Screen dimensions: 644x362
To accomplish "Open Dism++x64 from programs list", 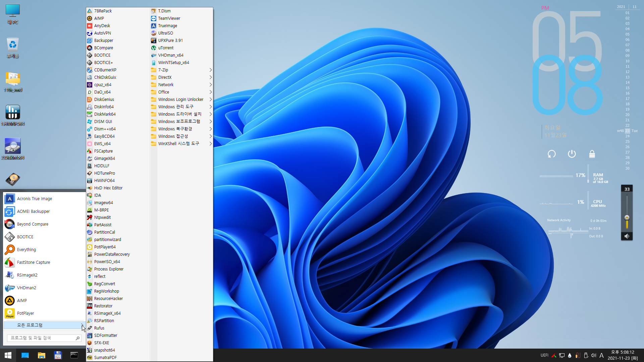I will click(x=118, y=129).
